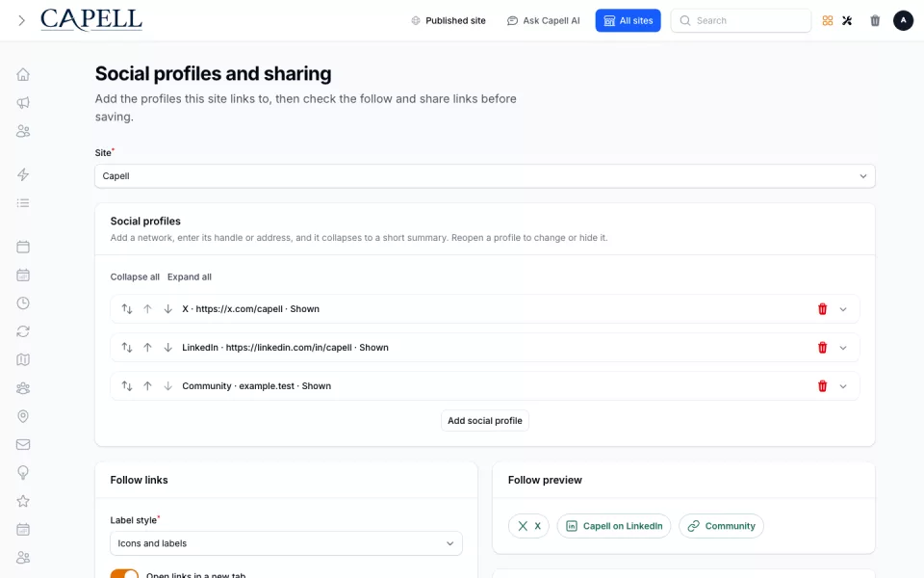Delete the X social profile
The height and width of the screenshot is (578, 924).
(x=823, y=309)
